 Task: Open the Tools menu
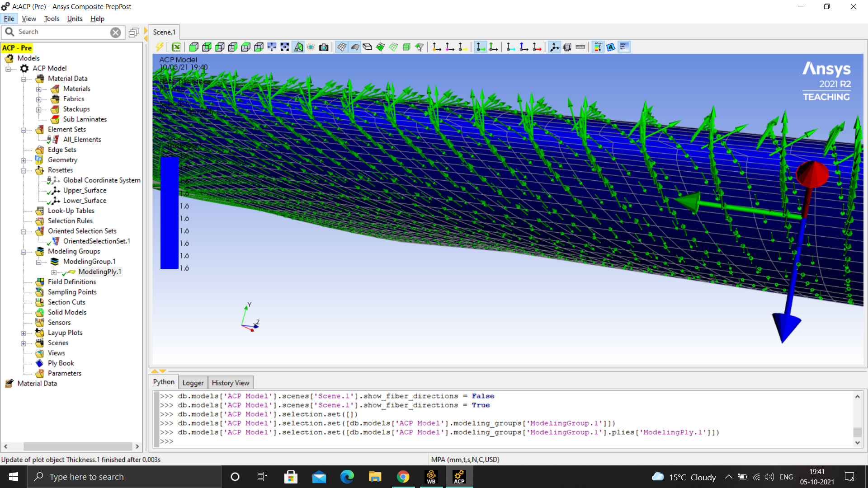click(x=52, y=19)
